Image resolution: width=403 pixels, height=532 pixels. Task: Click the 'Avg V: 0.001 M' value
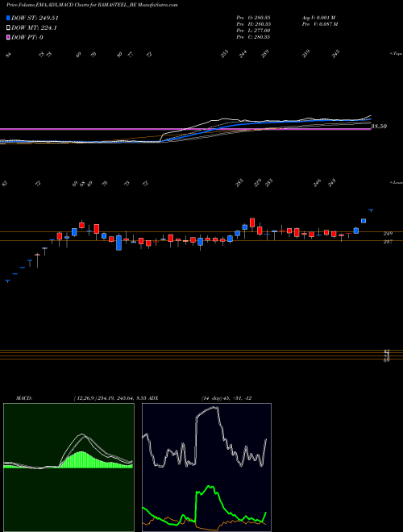click(318, 17)
